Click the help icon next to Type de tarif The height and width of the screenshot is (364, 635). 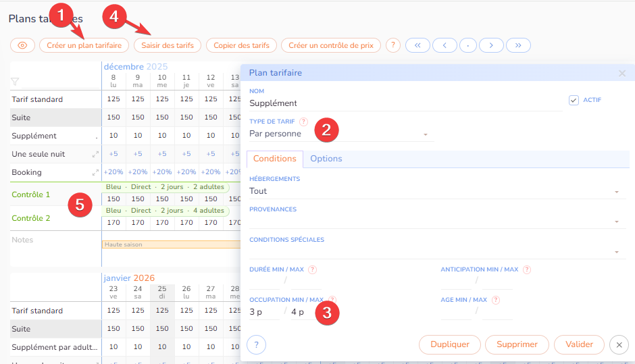click(x=303, y=122)
